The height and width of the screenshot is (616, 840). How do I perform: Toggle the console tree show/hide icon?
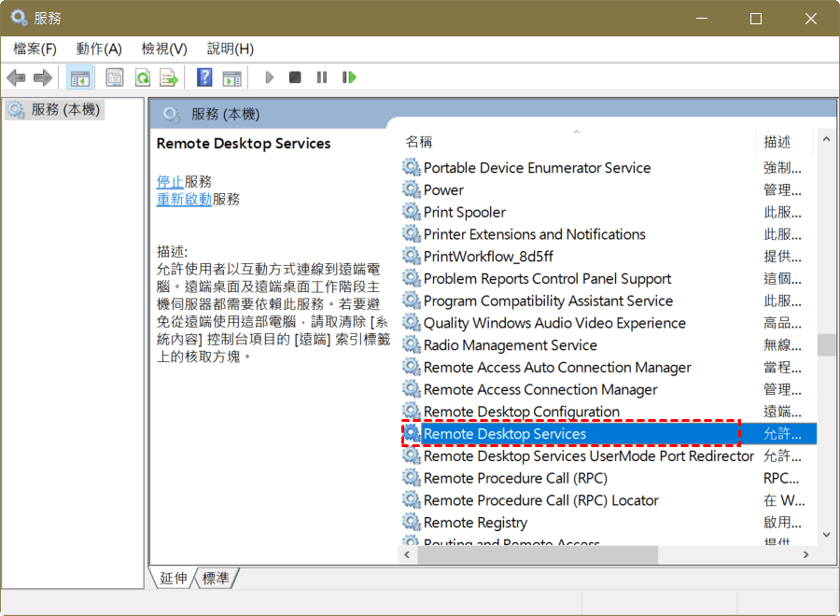click(80, 78)
